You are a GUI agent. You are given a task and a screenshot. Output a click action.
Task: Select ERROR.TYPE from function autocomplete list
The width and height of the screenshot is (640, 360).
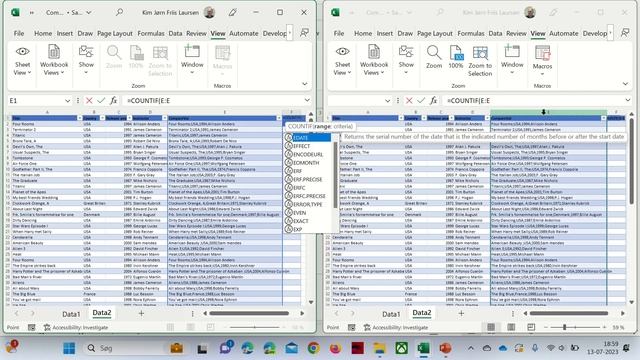click(308, 204)
